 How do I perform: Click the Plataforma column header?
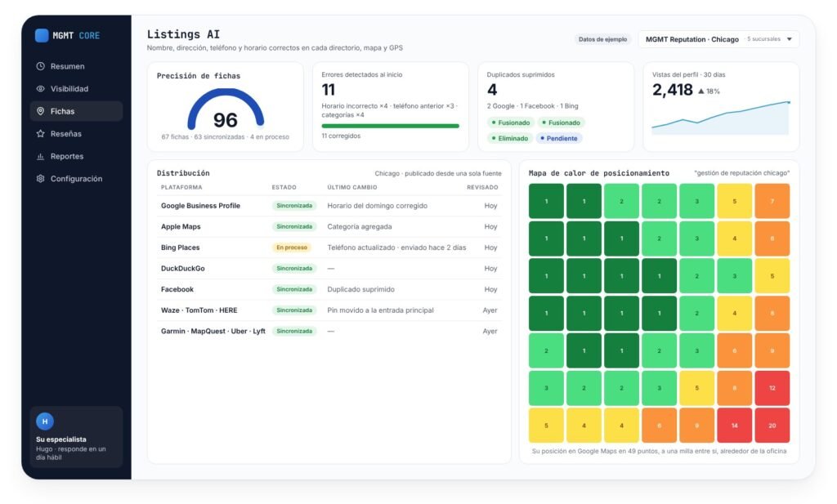tap(181, 187)
